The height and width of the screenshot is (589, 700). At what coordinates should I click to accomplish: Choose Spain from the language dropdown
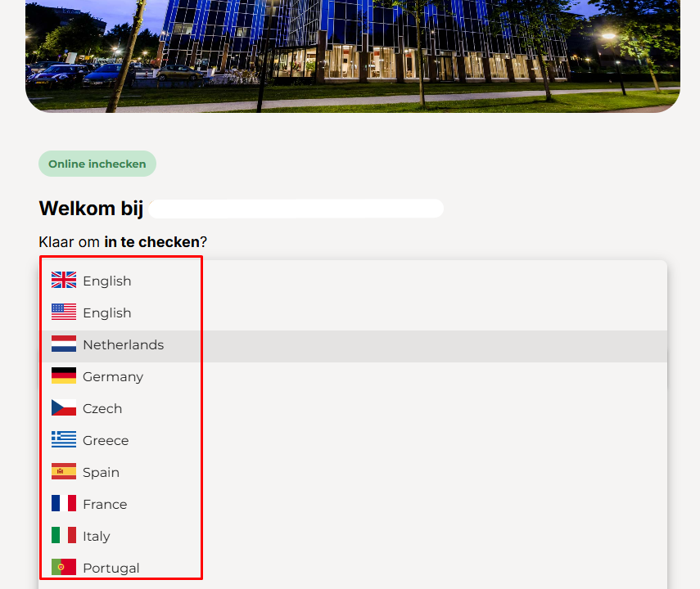coord(101,473)
